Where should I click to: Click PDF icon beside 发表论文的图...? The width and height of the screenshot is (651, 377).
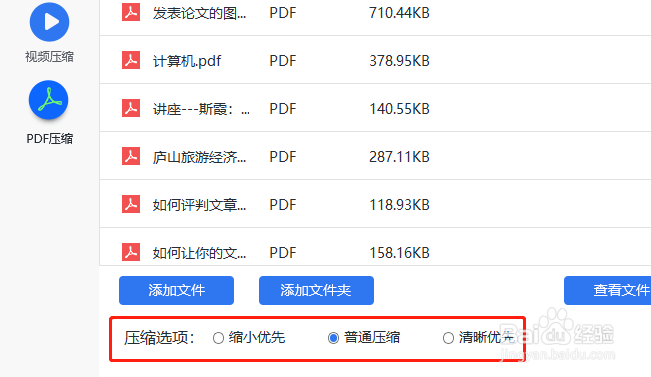pyautogui.click(x=131, y=12)
